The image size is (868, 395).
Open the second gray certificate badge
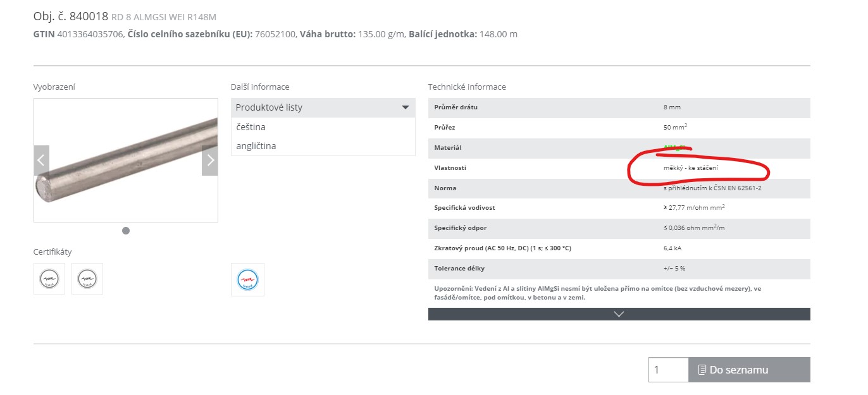tap(87, 279)
